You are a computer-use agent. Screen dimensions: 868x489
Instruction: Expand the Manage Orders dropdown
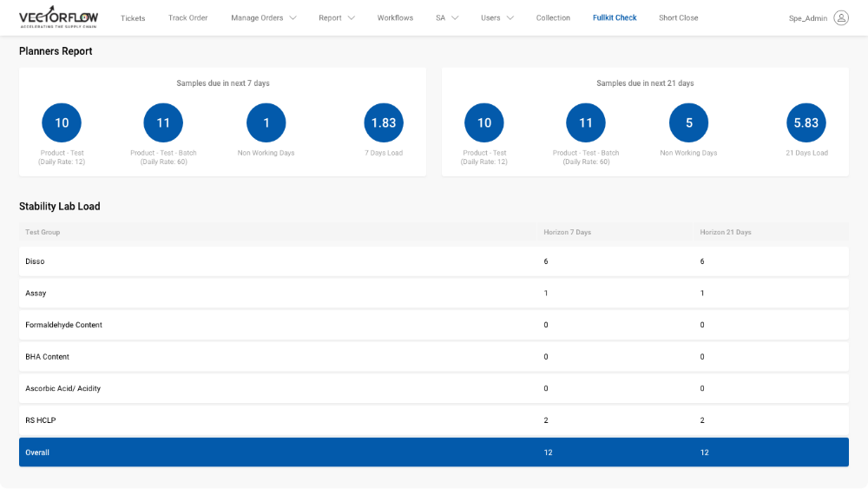coord(264,18)
